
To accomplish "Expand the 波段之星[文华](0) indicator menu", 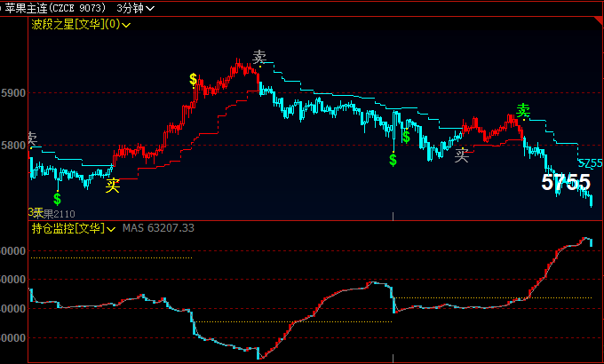I will coord(81,25).
